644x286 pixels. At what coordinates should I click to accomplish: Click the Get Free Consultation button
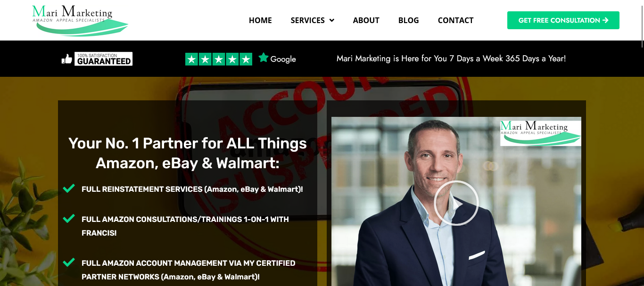(x=563, y=20)
